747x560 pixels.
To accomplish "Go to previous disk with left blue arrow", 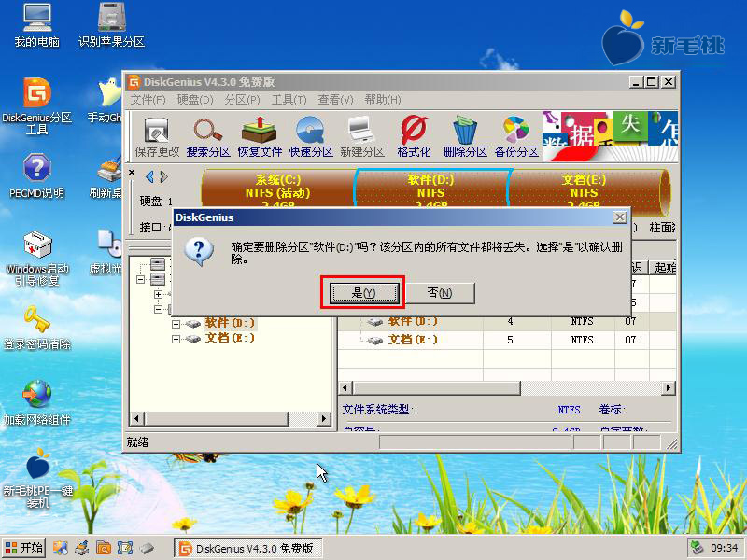I will pos(149,177).
